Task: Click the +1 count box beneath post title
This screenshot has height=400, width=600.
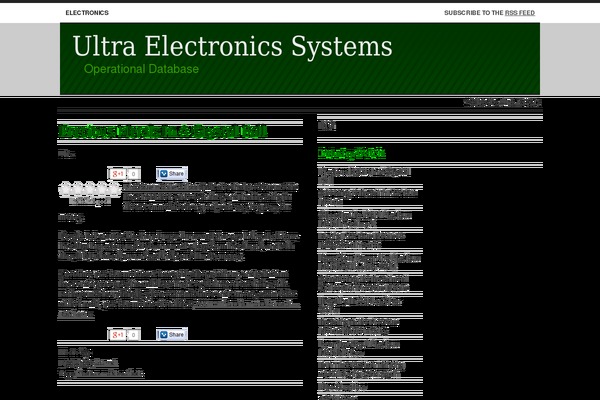Action: point(133,174)
